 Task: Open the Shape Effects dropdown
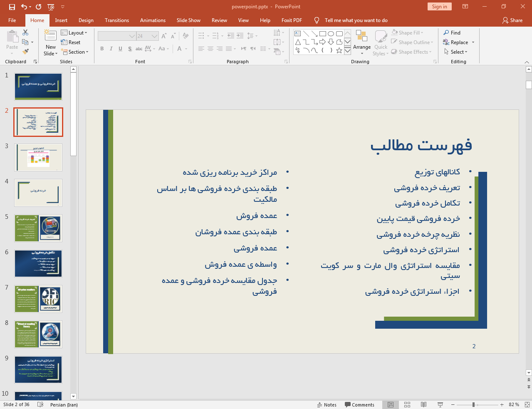pyautogui.click(x=411, y=52)
